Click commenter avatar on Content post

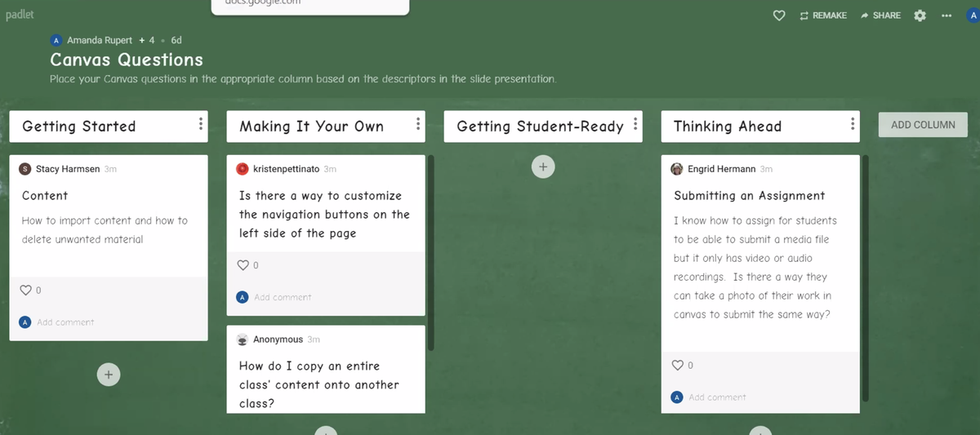tap(25, 322)
